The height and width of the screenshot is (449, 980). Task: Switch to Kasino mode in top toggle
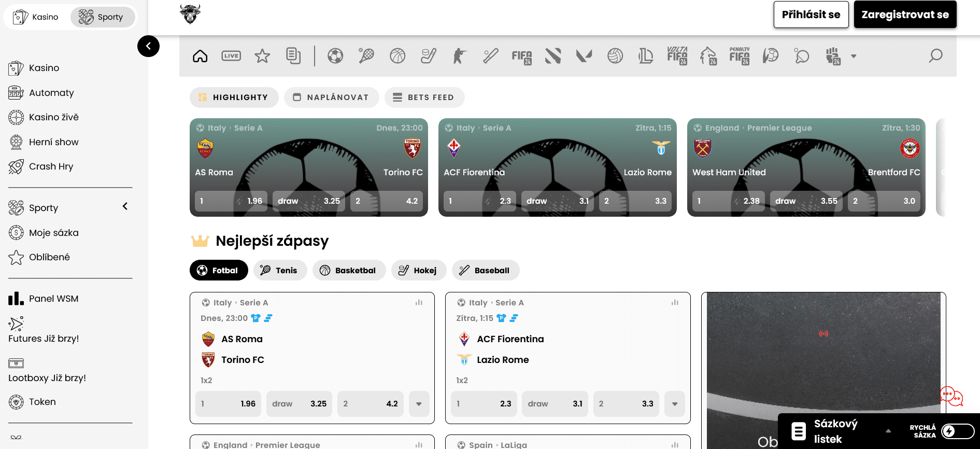pyautogui.click(x=36, y=17)
